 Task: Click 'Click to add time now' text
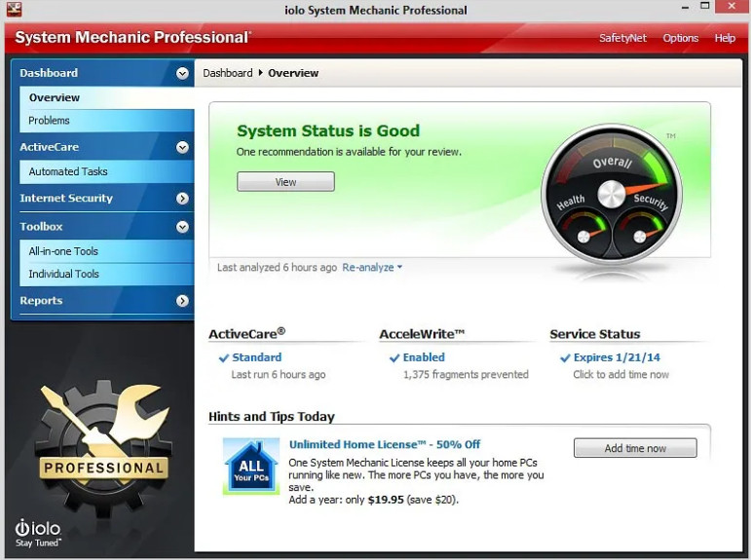click(x=620, y=375)
